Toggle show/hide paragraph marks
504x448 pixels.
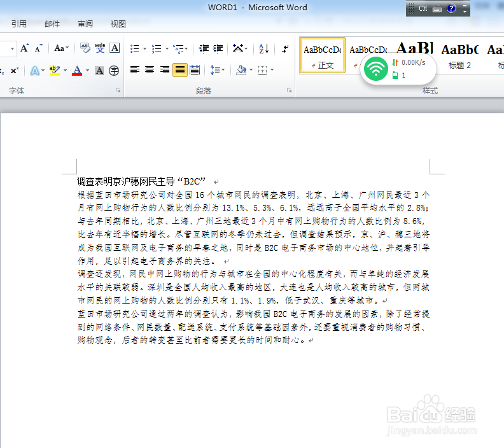pos(285,49)
